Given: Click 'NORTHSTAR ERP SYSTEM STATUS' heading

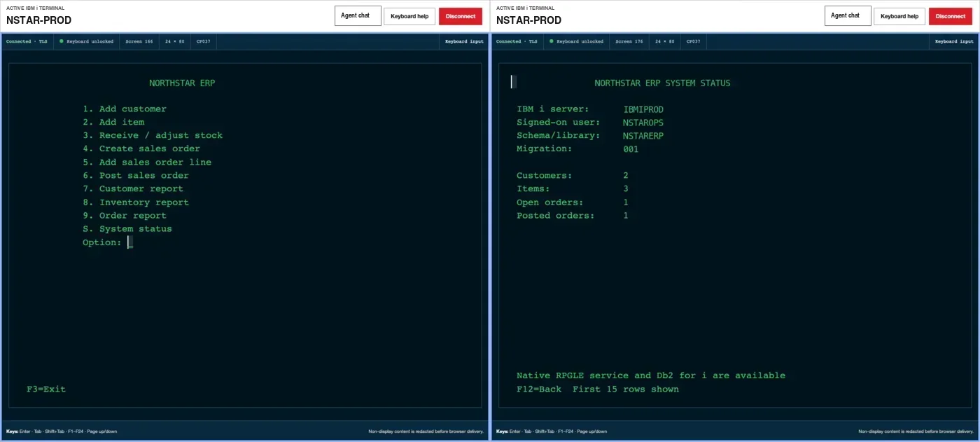Looking at the screenshot, I should tap(662, 83).
